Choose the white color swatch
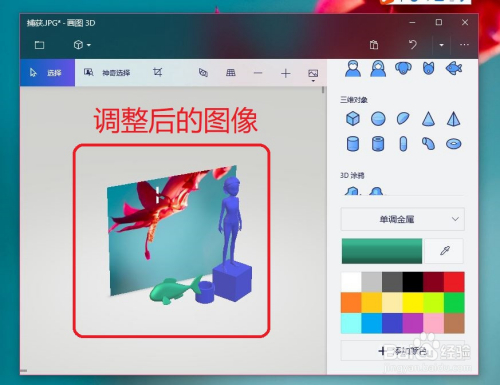500x385 pixels. pyautogui.click(x=351, y=282)
